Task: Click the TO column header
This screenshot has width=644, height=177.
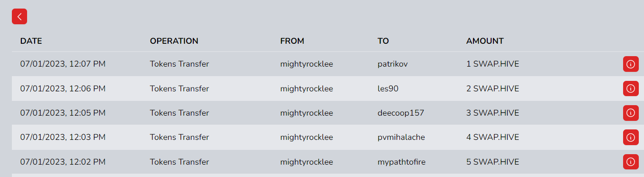Action: pos(383,41)
